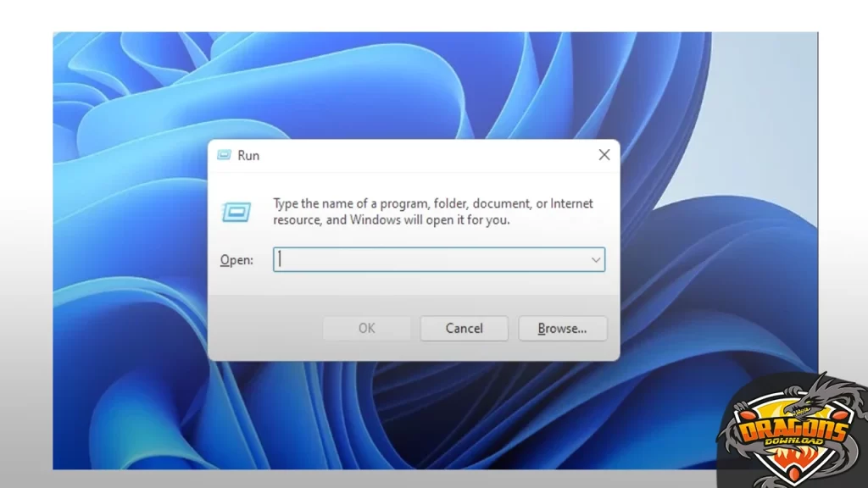The image size is (868, 488).
Task: Click the small Run icon in title bar
Action: [224, 155]
